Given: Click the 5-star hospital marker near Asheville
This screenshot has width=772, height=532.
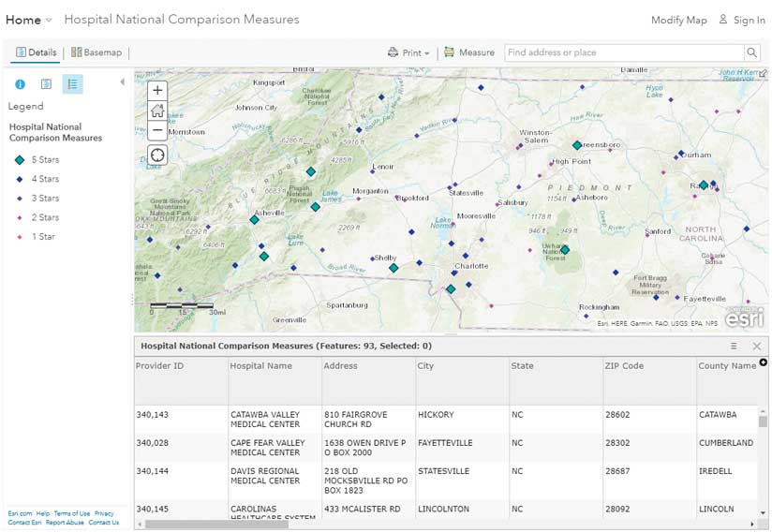Looking at the screenshot, I should click(x=254, y=220).
